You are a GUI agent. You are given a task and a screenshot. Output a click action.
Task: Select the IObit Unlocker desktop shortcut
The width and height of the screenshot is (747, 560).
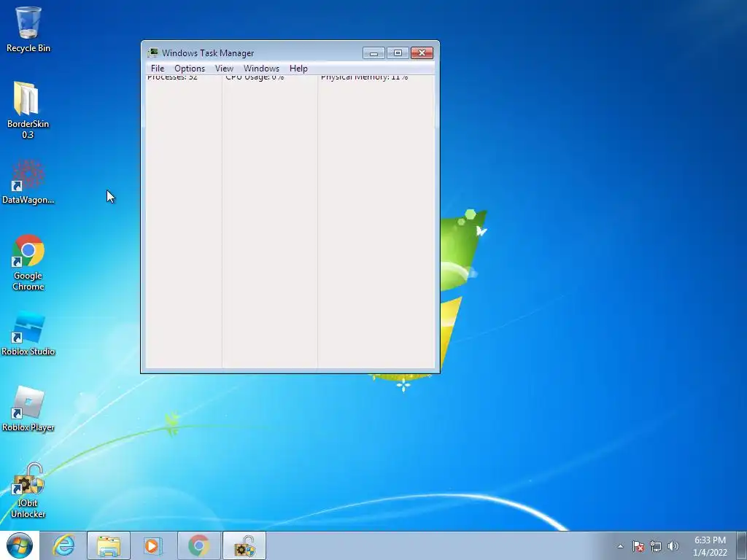pyautogui.click(x=28, y=491)
